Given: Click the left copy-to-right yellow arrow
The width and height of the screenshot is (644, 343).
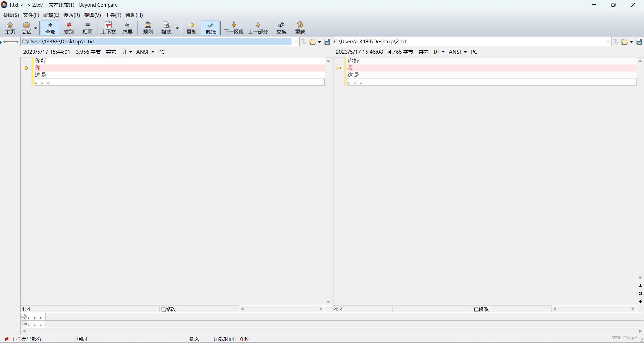Looking at the screenshot, I should coord(25,68).
